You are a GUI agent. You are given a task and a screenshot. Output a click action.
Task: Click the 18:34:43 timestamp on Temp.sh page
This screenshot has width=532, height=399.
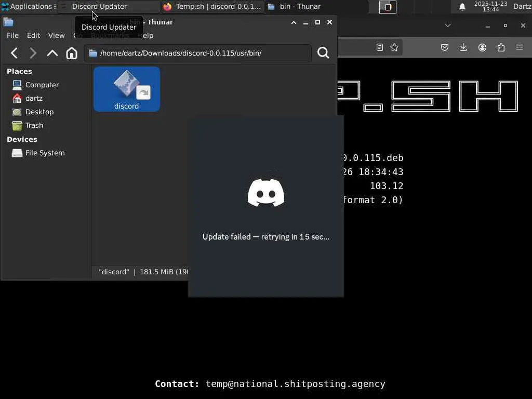[381, 172]
